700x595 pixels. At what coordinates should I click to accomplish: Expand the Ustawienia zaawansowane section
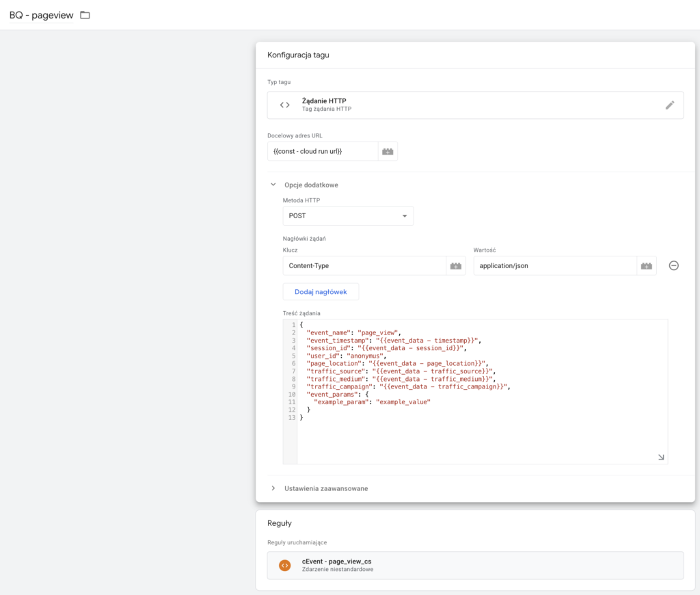coord(273,488)
